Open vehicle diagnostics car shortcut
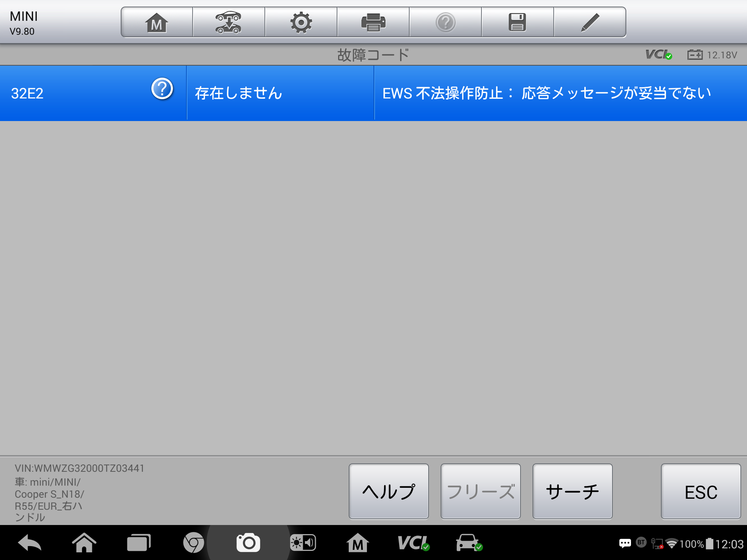The width and height of the screenshot is (747, 560). (469, 543)
